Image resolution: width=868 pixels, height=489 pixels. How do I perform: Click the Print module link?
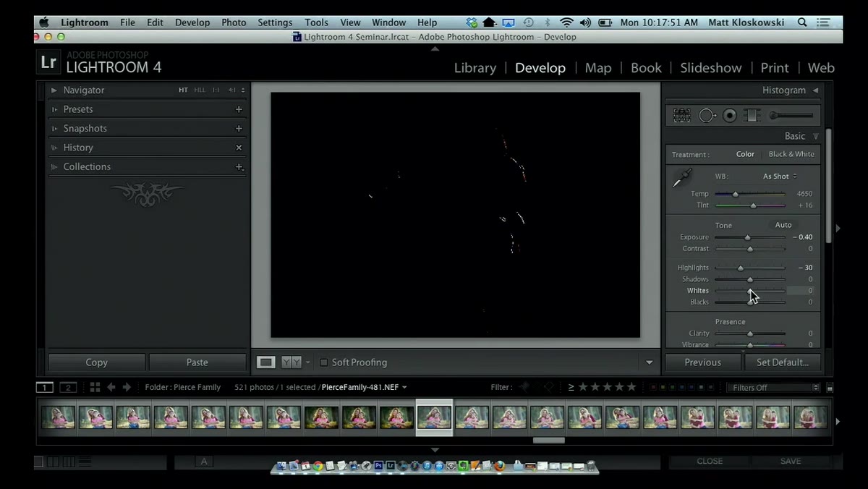(775, 67)
